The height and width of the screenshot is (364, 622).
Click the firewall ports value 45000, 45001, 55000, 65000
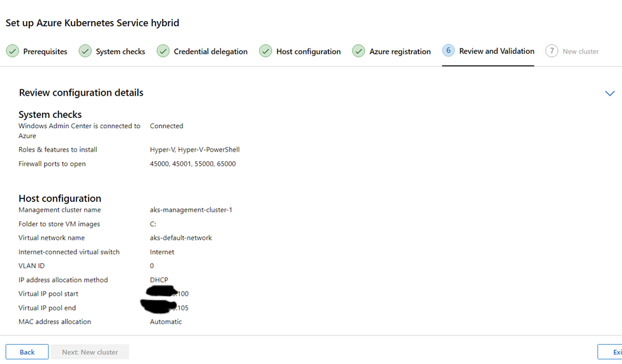pyautogui.click(x=193, y=164)
